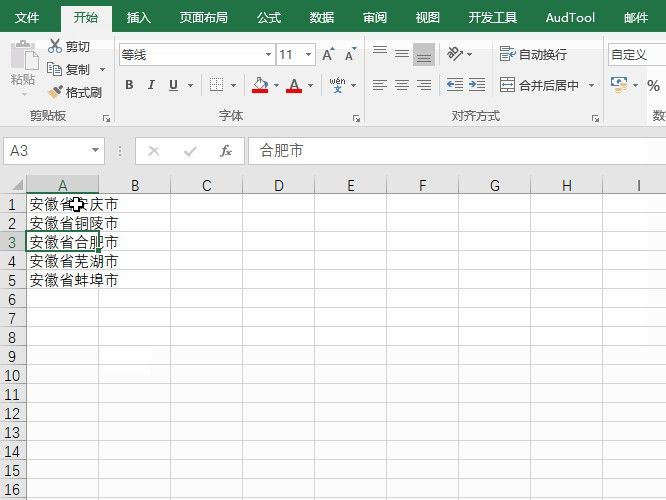Select row 2 header

coord(12,223)
